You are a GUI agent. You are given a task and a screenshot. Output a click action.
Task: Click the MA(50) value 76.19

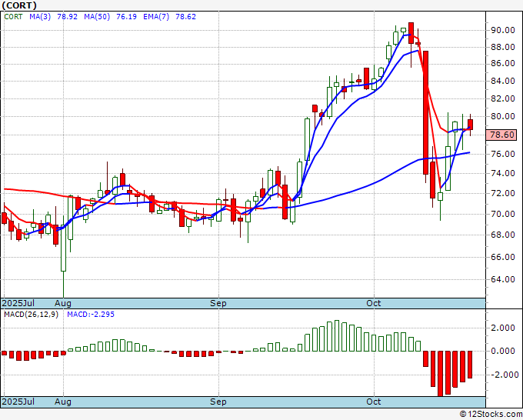pos(126,17)
